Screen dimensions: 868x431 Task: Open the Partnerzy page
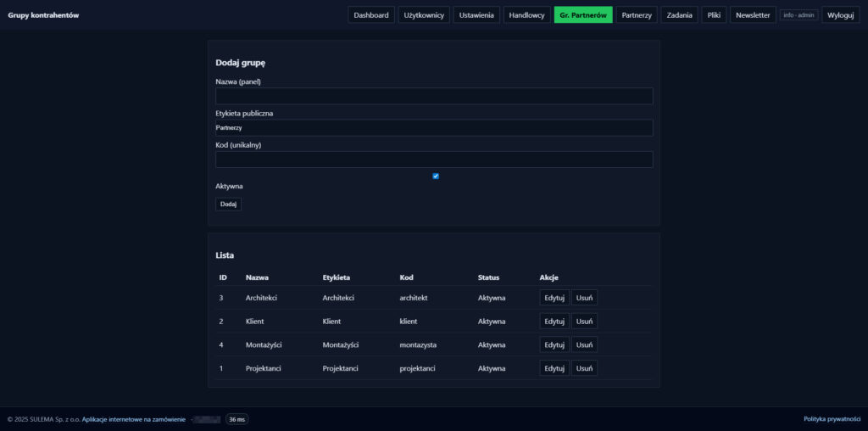tap(637, 15)
